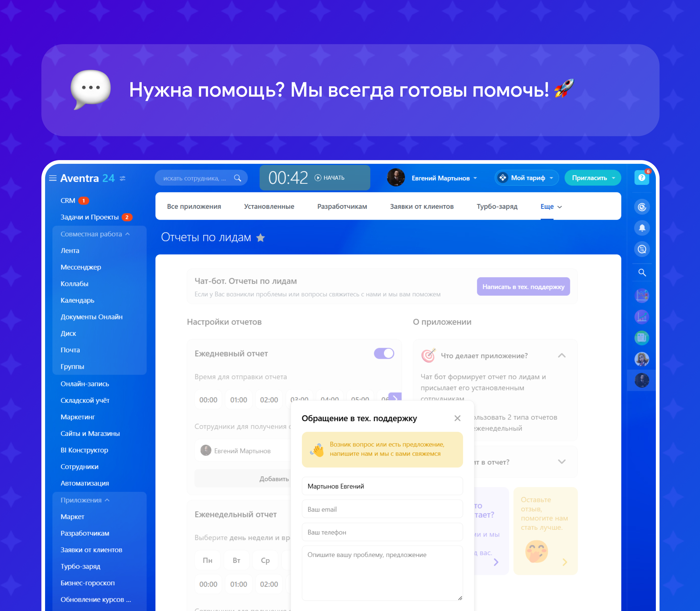Click the Ваш email input field
The width and height of the screenshot is (700, 611).
[382, 509]
